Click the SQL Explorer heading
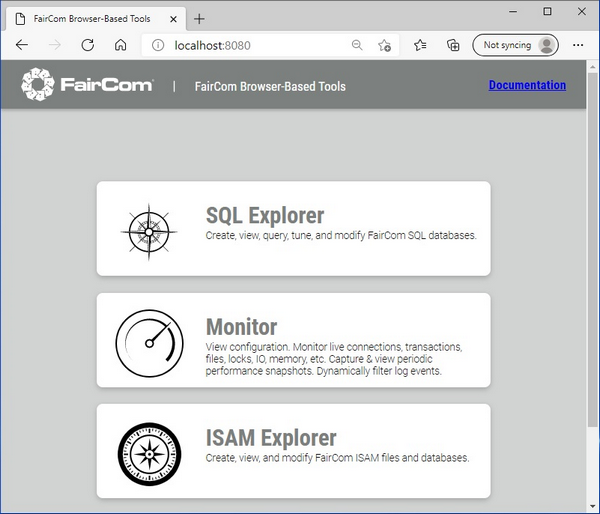 tap(265, 215)
